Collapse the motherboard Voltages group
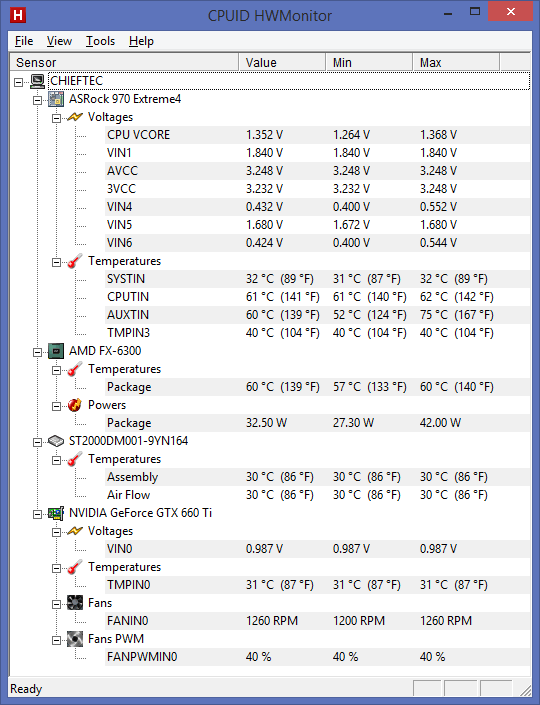The image size is (540, 705). pos(56,118)
